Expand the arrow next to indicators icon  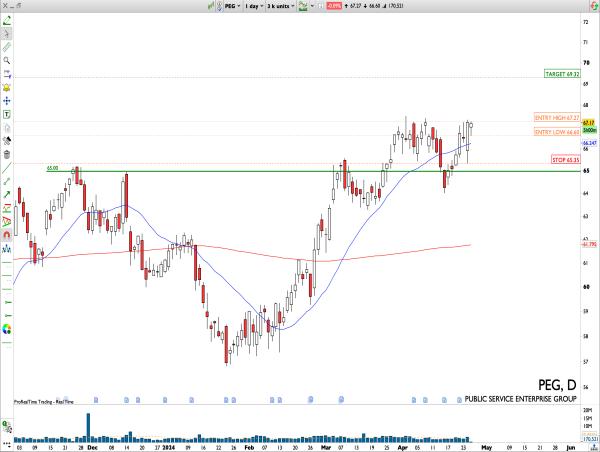(312, 6)
